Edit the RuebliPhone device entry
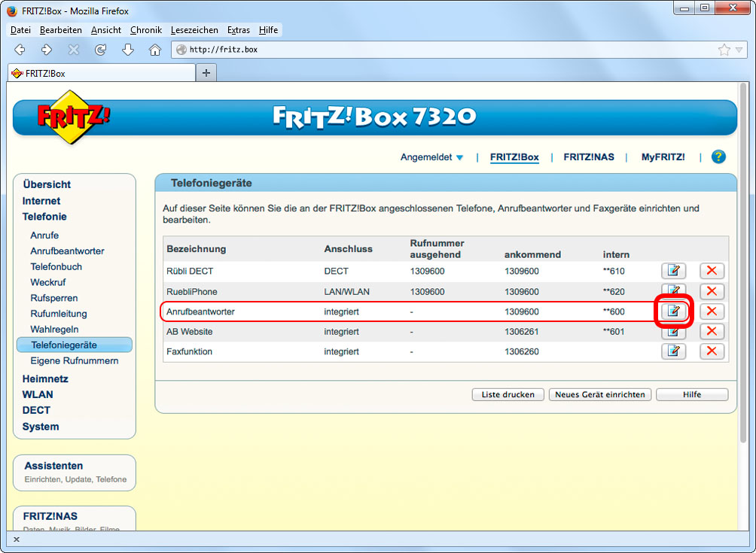 point(674,290)
